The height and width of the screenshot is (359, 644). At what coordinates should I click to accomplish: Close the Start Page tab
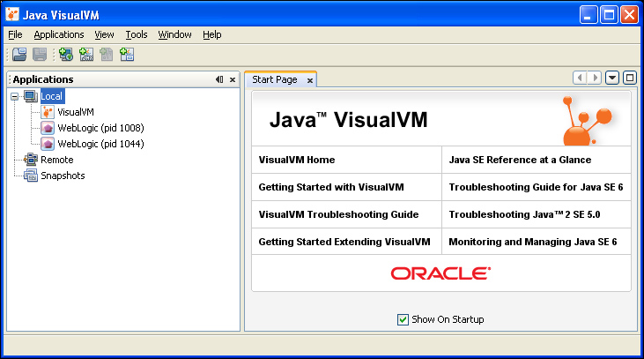(310, 80)
